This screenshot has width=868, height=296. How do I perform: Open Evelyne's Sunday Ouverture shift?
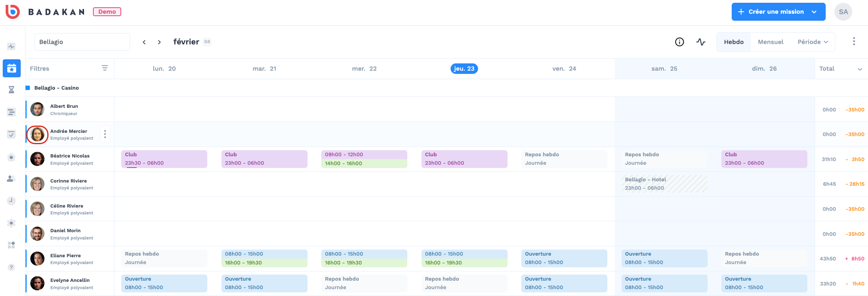764,283
